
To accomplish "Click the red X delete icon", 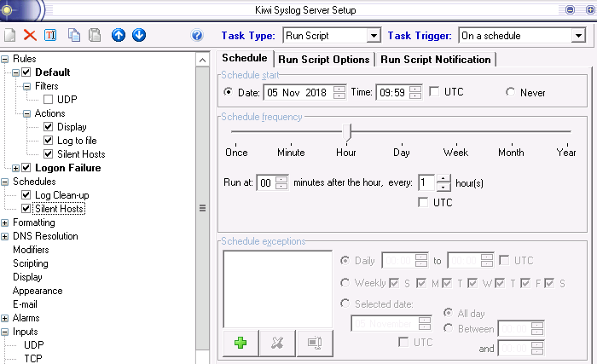I will [30, 36].
